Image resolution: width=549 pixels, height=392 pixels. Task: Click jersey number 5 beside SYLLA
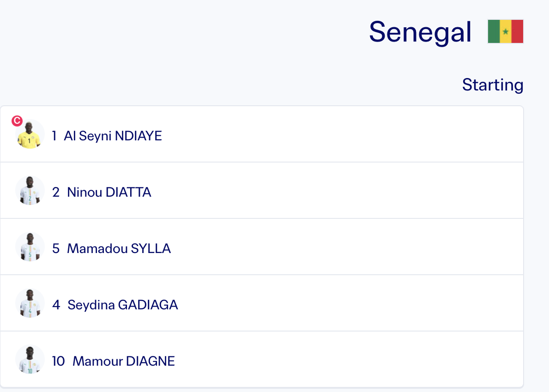tap(56, 248)
